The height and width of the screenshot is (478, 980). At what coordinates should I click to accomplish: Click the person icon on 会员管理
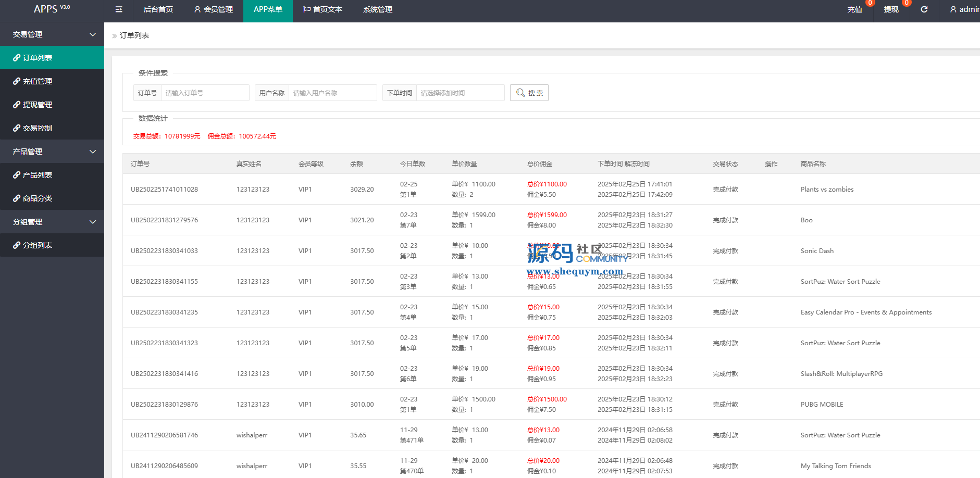pos(197,9)
